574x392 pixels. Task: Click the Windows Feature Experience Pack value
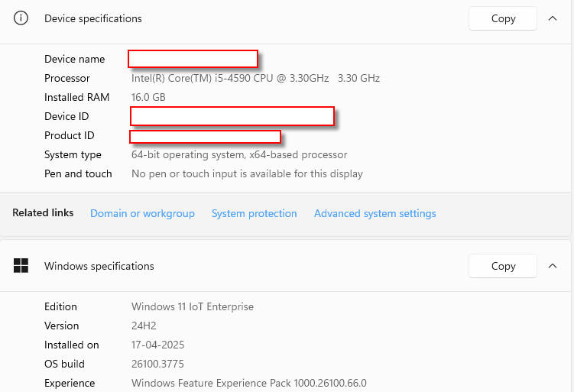tap(249, 383)
